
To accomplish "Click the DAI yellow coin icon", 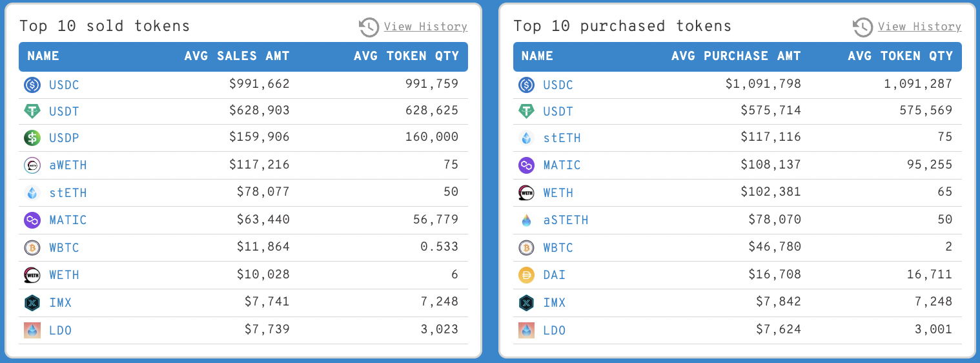I will click(x=526, y=275).
